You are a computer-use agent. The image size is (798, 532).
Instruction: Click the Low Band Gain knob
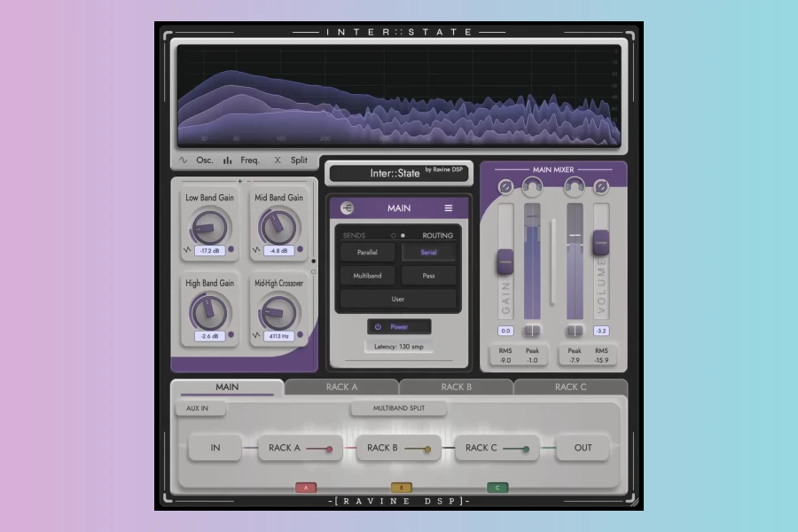pos(209,228)
